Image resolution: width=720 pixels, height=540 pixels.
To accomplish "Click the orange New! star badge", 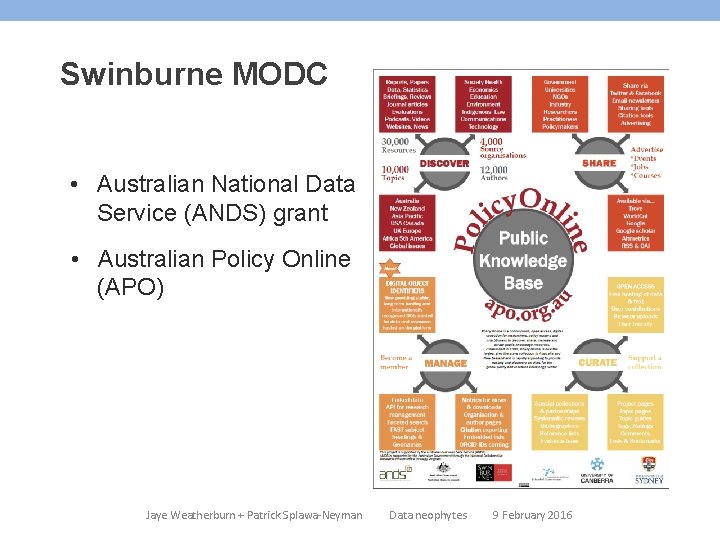I will coord(390,268).
